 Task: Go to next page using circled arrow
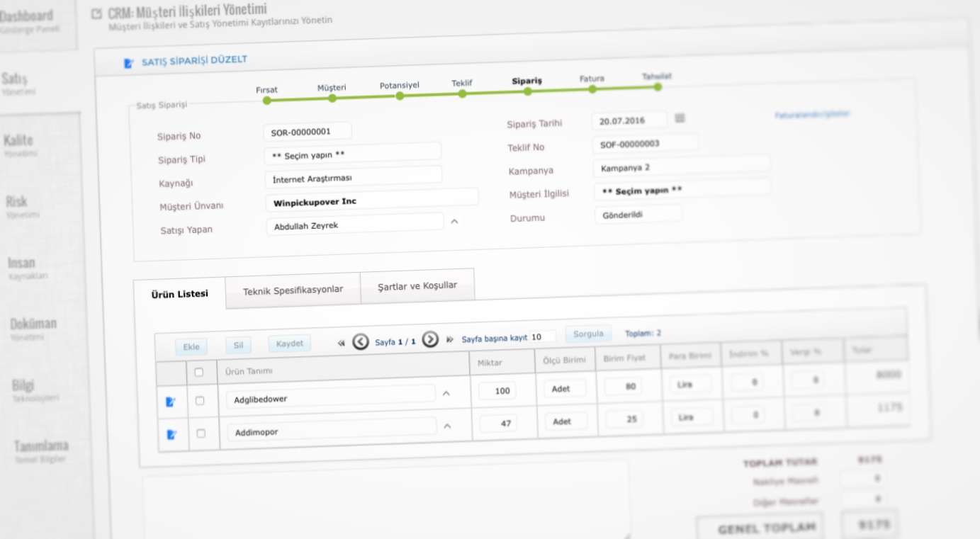(x=430, y=339)
